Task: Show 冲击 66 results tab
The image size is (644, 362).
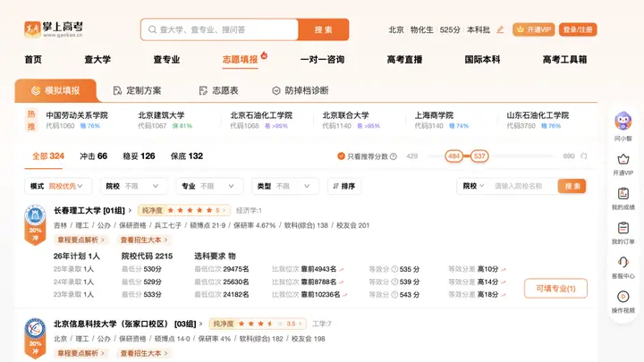Action: coord(93,156)
